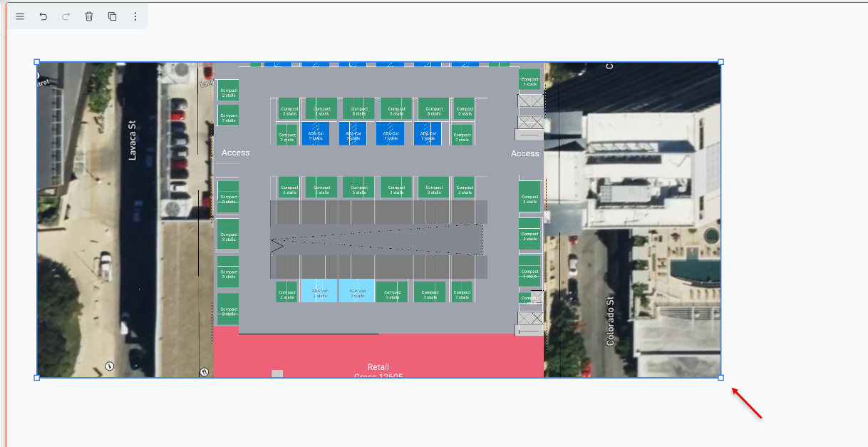Delete the selected image with trash icon
This screenshot has width=868, height=447.
pos(89,16)
